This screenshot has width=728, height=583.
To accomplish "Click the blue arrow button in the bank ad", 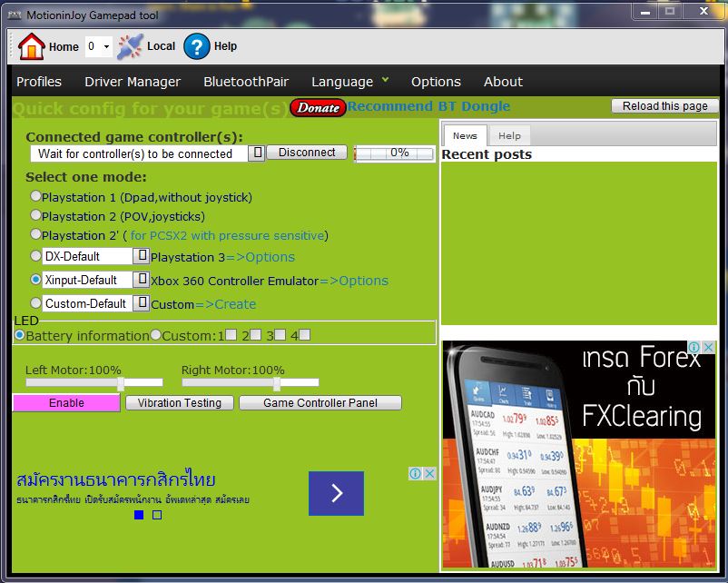I will click(x=336, y=493).
